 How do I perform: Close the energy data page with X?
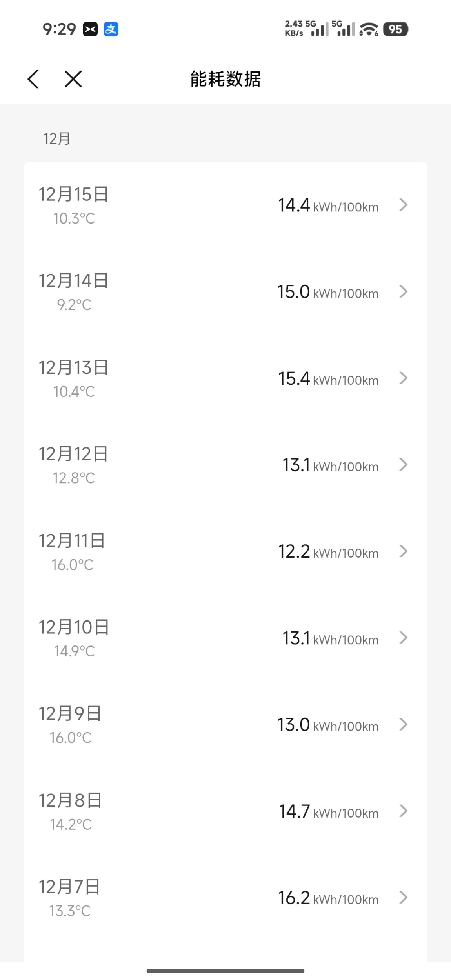click(73, 79)
